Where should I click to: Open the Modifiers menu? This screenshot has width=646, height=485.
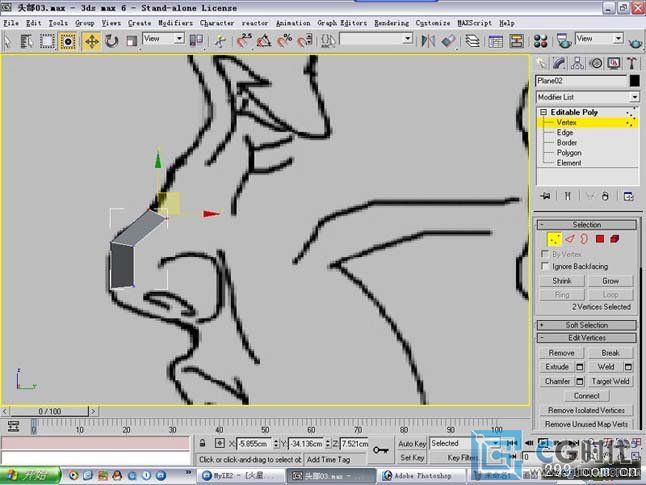(176, 23)
